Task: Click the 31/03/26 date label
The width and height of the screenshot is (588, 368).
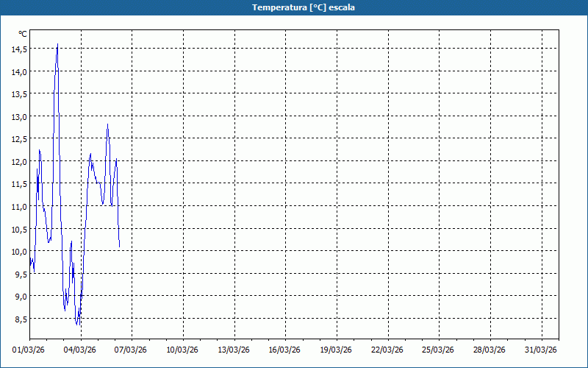Action: click(x=541, y=350)
